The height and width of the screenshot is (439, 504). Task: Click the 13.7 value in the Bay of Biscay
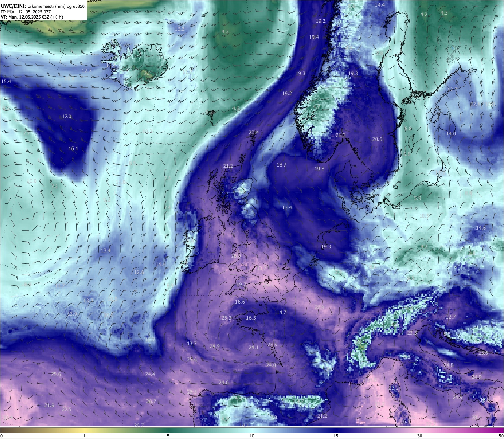(191, 343)
